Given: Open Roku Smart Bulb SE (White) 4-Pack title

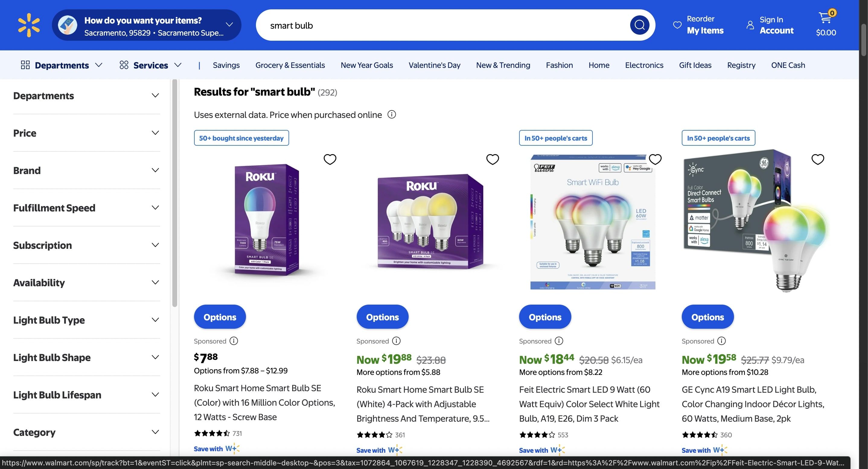Looking at the screenshot, I should pos(423,404).
